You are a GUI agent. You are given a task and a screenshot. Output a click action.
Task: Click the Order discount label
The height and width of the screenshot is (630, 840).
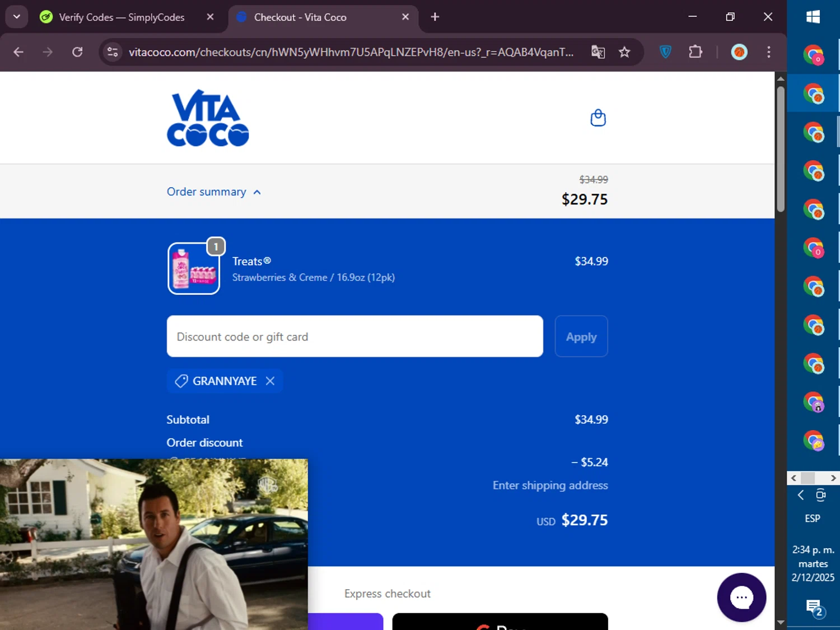click(204, 442)
